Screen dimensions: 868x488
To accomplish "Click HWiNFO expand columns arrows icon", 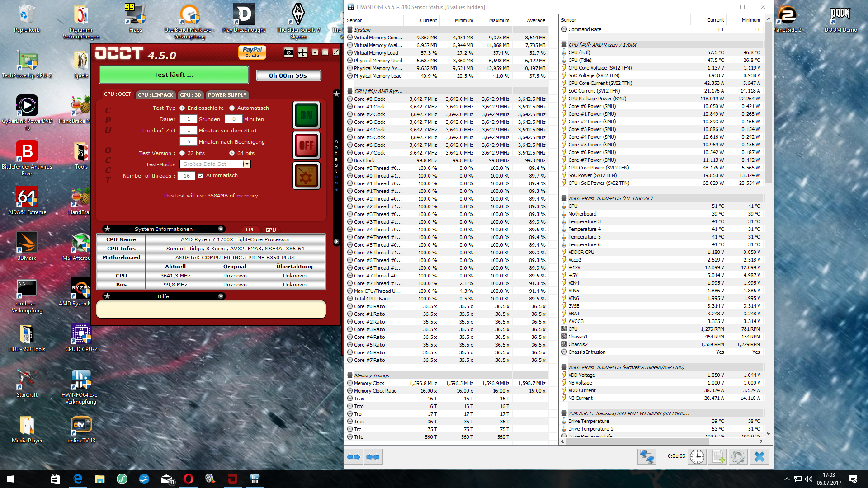I will 354,457.
